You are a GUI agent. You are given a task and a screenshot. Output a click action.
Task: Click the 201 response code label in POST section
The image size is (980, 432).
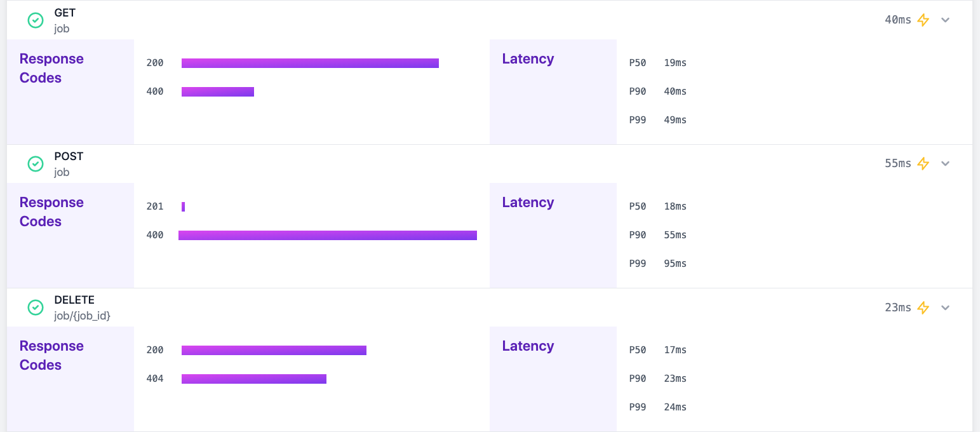point(156,206)
